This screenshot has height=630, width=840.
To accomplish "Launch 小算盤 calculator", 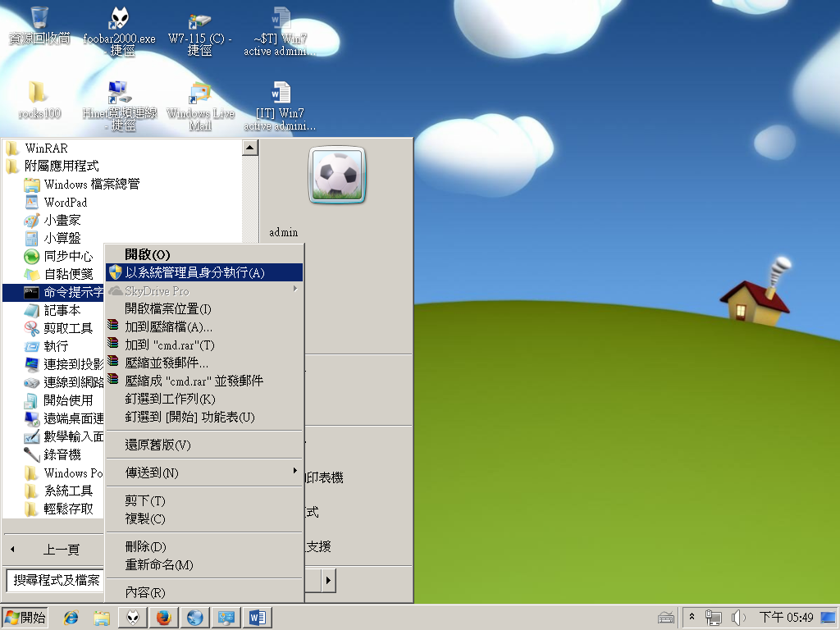I will pos(52,238).
